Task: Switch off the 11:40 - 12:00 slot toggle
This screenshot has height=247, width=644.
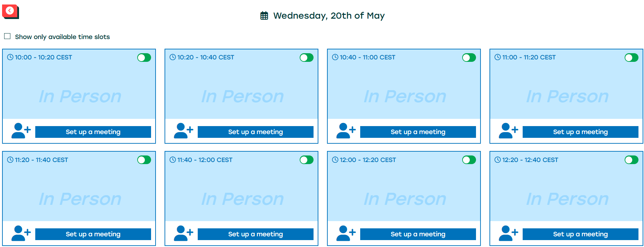Action: [x=307, y=160]
